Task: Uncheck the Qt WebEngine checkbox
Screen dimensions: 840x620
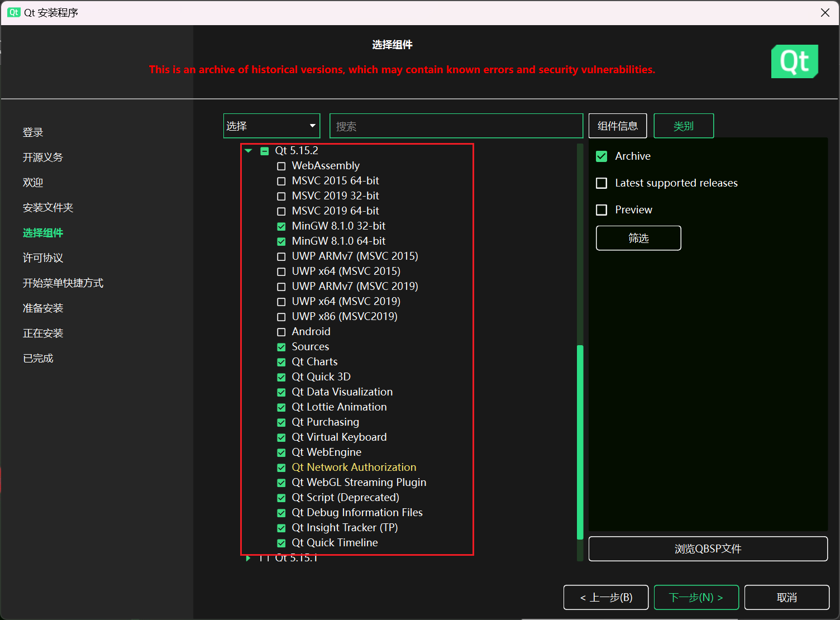Action: pos(281,452)
